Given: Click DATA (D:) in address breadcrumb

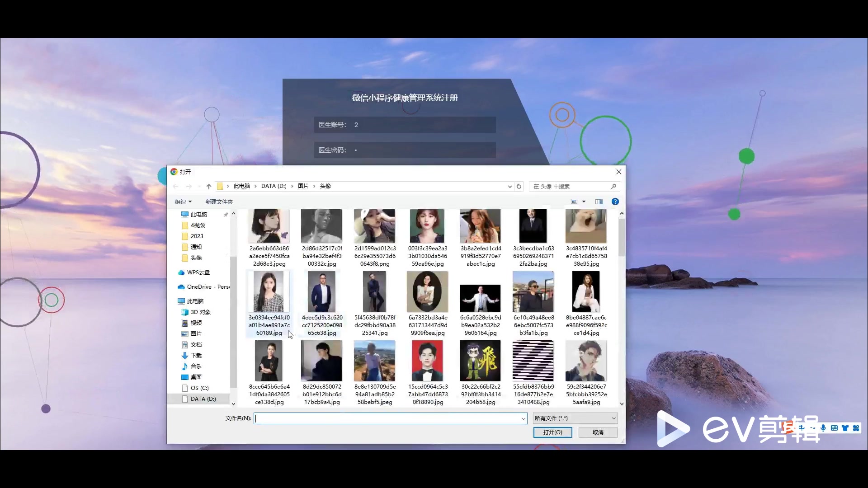Looking at the screenshot, I should tap(274, 186).
